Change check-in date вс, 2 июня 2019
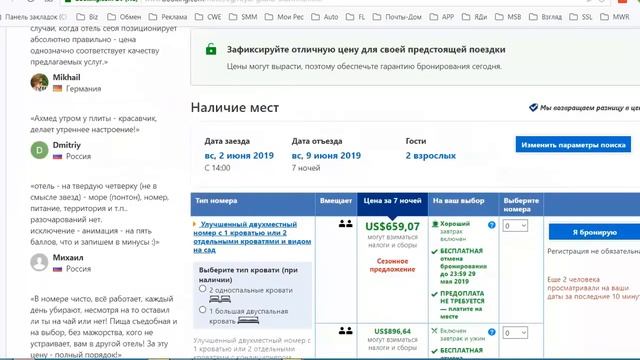This screenshot has height=360, width=640. coord(239,156)
